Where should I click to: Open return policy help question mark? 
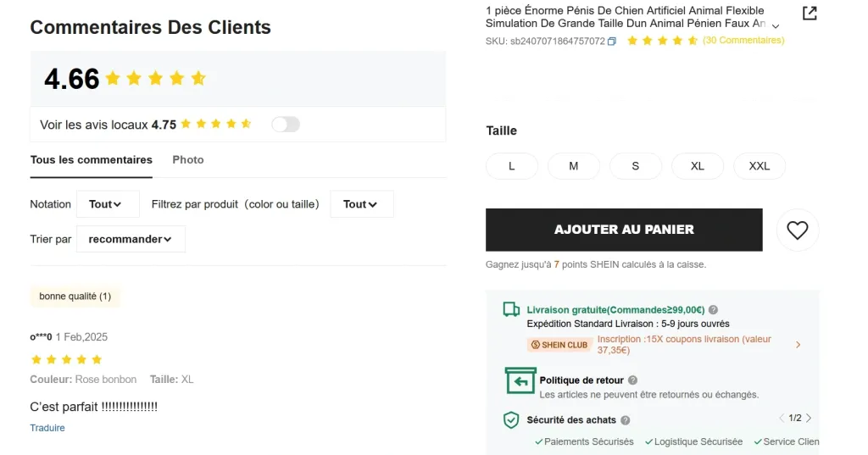(x=632, y=380)
